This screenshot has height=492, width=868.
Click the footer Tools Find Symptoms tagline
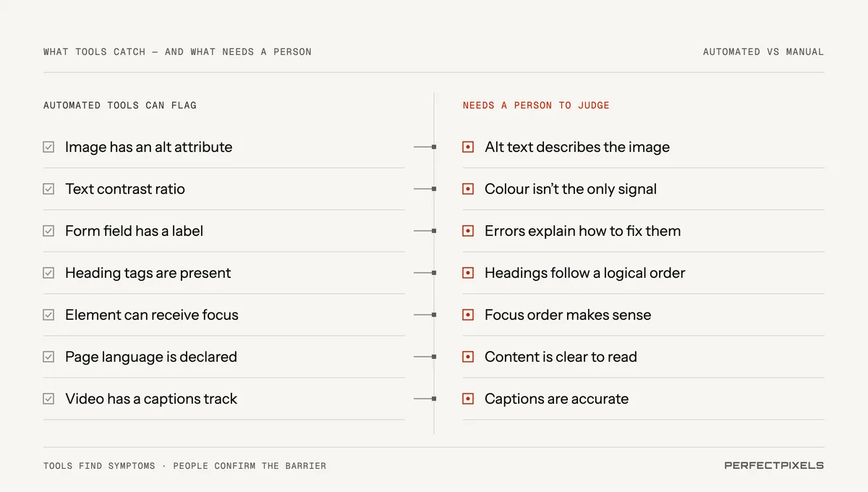coord(184,465)
